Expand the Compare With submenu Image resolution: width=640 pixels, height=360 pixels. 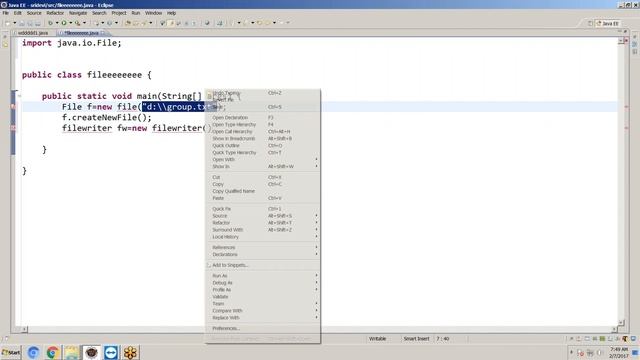263,310
